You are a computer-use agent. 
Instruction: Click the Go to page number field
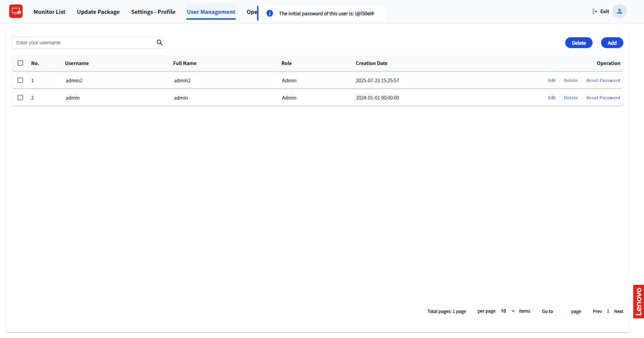(562, 311)
